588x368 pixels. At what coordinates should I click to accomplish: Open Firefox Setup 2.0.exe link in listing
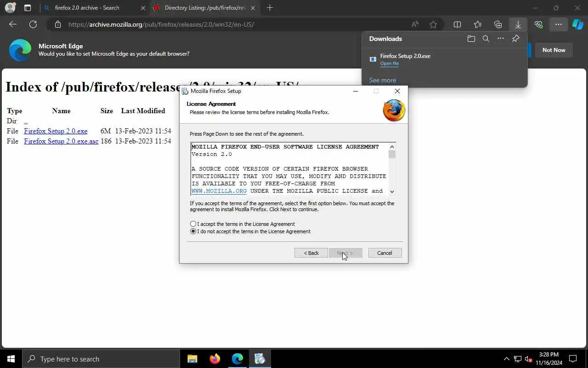tap(56, 131)
